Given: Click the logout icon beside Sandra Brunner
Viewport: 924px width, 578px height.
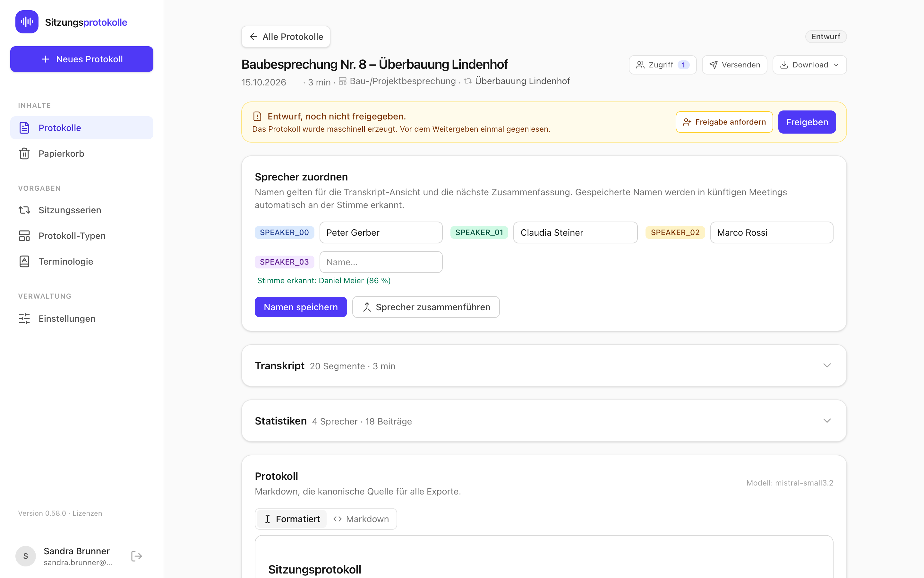Looking at the screenshot, I should [136, 556].
